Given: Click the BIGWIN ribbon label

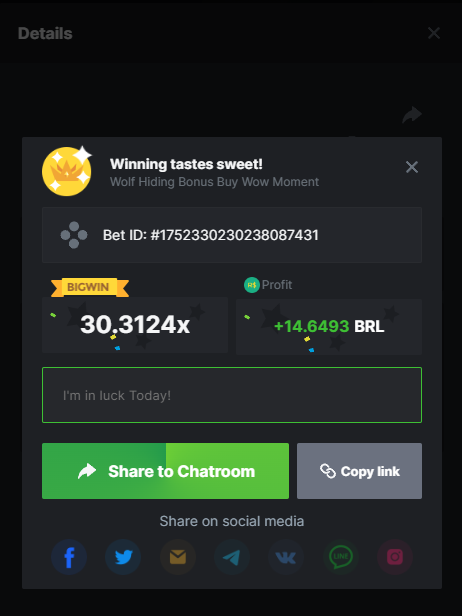Looking at the screenshot, I should [x=90, y=287].
